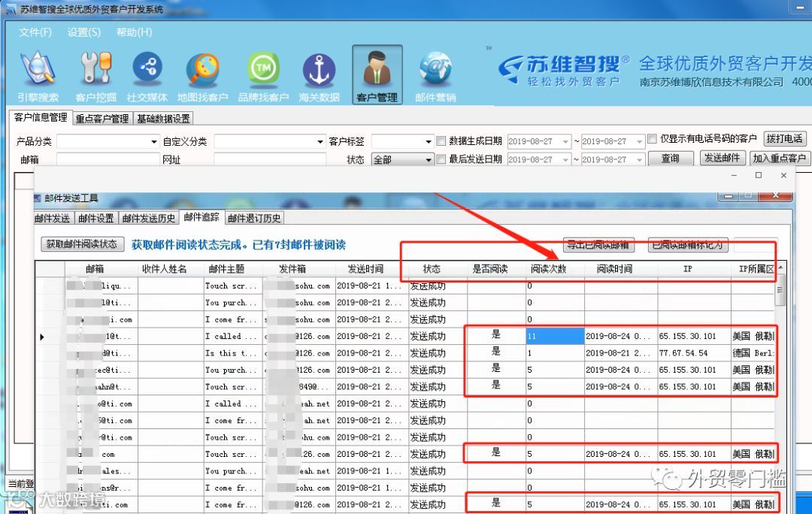Screen dimensions: 812x514
Task: Enable the 数据生成日期 checkbox
Action: pos(441,141)
